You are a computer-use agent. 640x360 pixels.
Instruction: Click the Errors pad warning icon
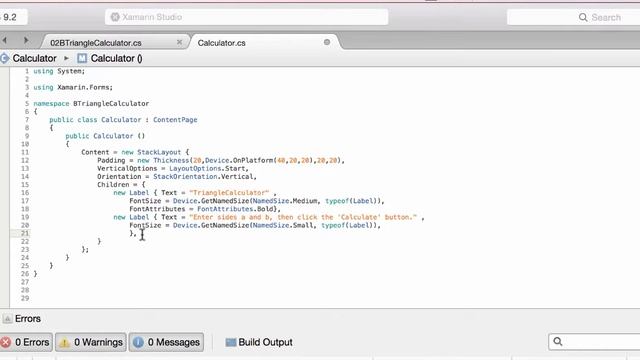pyautogui.click(x=7, y=318)
